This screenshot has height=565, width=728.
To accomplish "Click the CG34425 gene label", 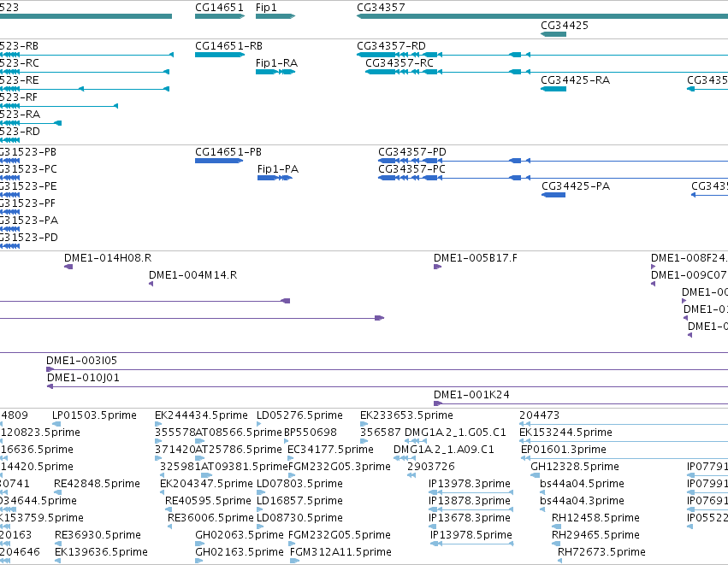I will (x=565, y=26).
